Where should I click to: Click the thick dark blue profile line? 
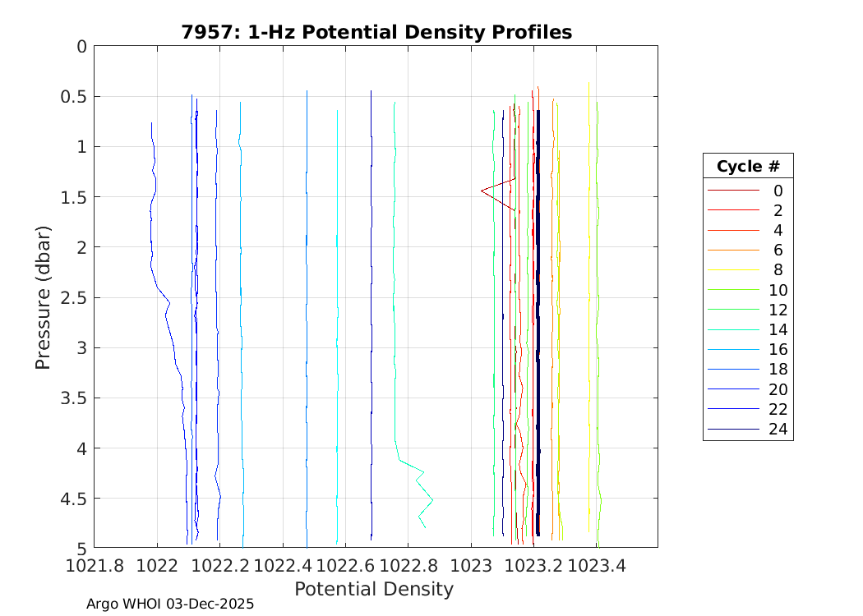pos(538,329)
